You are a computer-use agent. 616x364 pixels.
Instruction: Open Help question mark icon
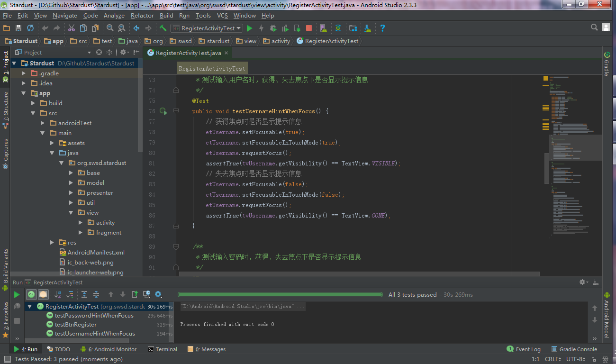382,28
